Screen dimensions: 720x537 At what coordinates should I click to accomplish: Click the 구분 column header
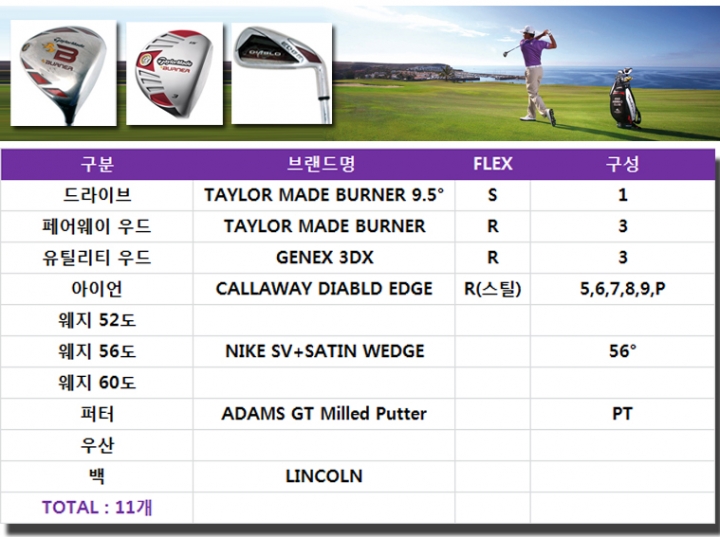pyautogui.click(x=97, y=164)
